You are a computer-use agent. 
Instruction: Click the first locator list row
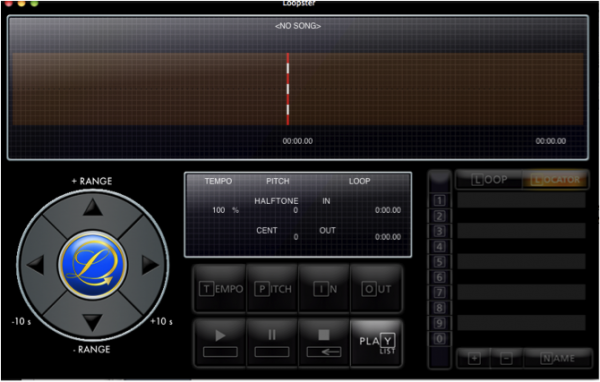point(521,200)
